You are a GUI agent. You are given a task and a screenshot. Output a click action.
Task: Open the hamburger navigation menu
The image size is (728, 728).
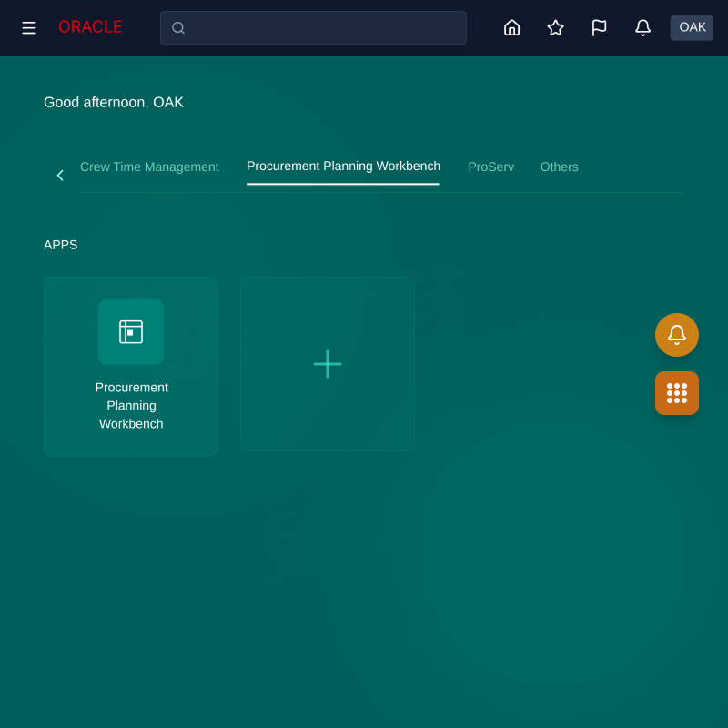pos(29,28)
